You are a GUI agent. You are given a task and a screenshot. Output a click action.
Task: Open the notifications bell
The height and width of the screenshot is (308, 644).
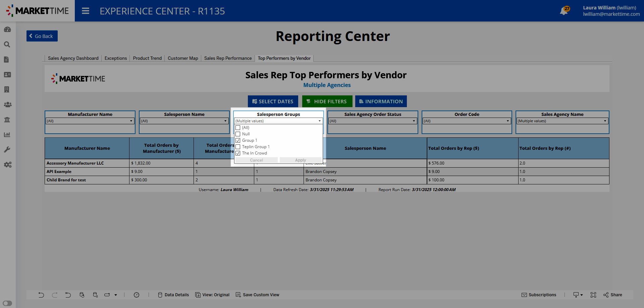point(565,11)
